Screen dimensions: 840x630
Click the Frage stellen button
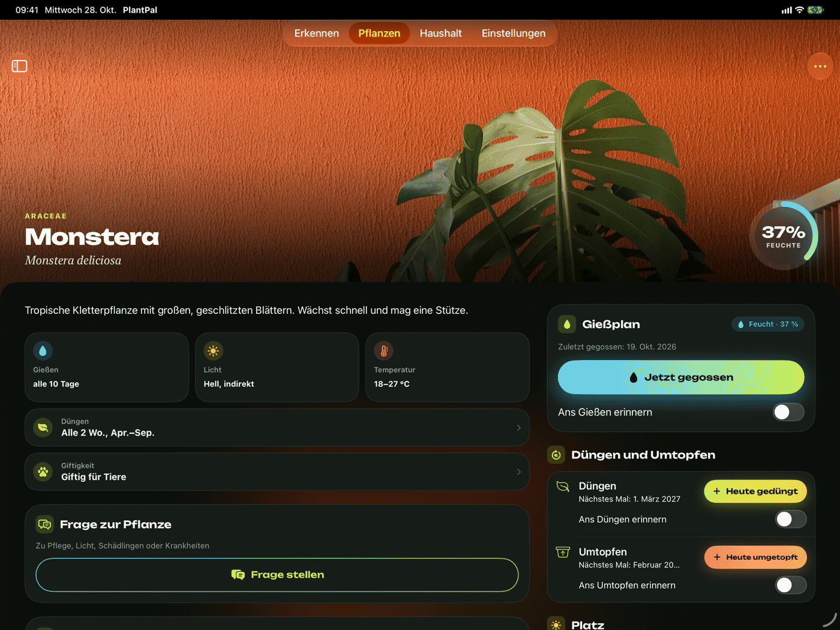point(277,575)
